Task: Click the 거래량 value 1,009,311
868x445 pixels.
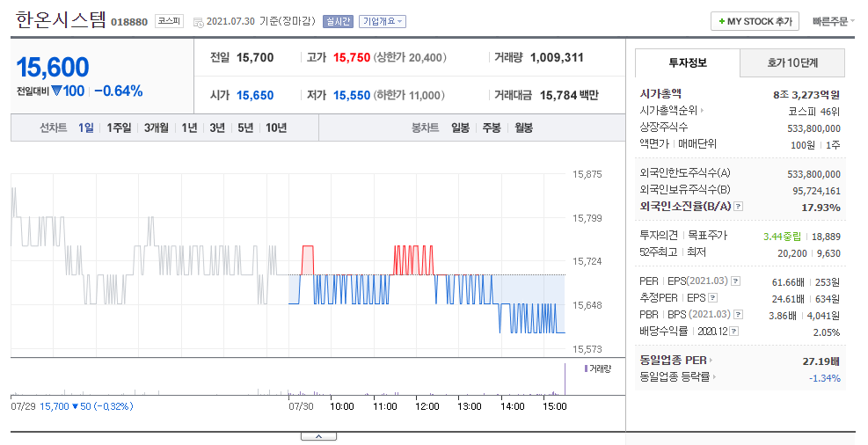Action: click(x=557, y=57)
